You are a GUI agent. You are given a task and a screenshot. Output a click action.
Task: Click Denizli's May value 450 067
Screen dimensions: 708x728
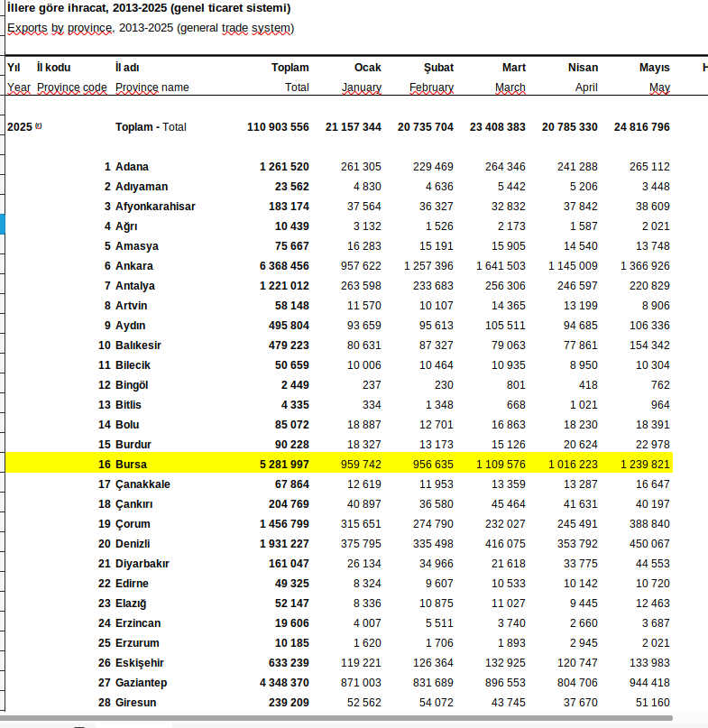click(x=649, y=544)
